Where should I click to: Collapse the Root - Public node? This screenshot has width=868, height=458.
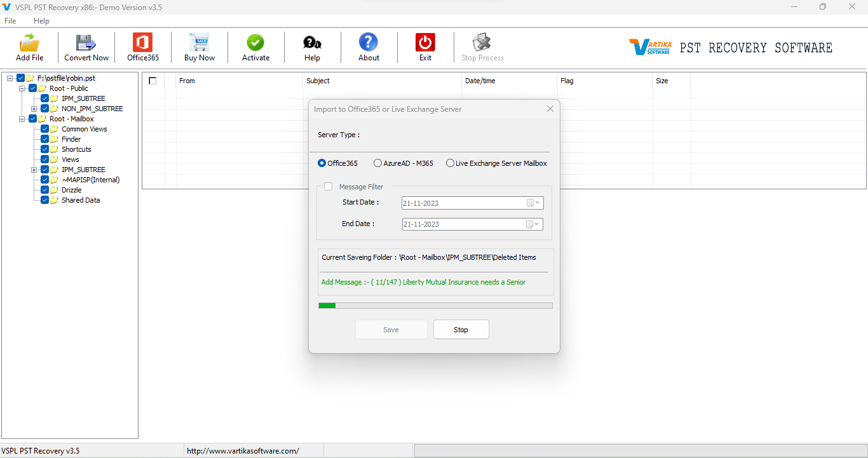point(22,88)
